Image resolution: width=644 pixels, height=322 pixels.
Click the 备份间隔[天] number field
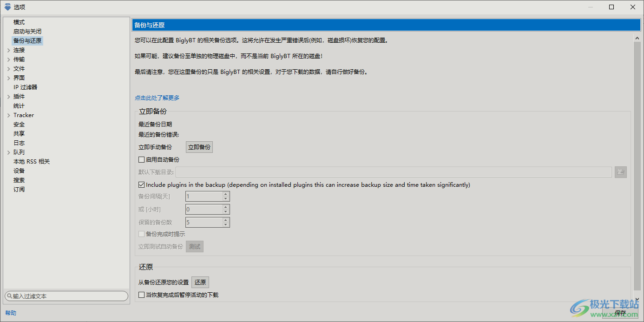(204, 197)
